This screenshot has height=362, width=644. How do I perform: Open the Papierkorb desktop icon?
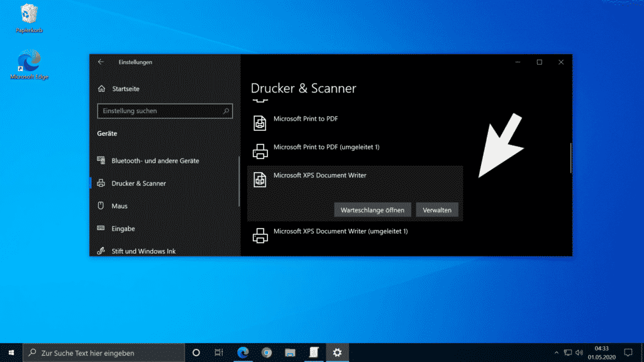pos(29,18)
